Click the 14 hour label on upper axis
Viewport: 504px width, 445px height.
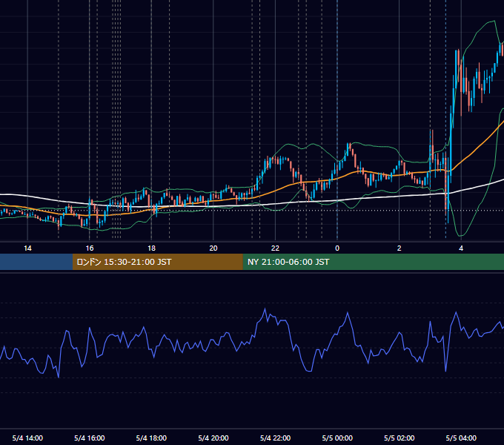(27, 248)
